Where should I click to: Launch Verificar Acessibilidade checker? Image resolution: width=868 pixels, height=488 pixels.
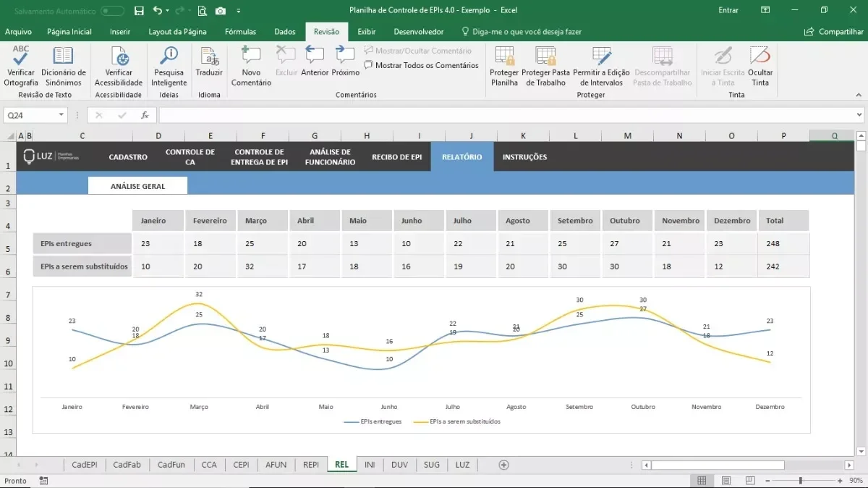(119, 66)
